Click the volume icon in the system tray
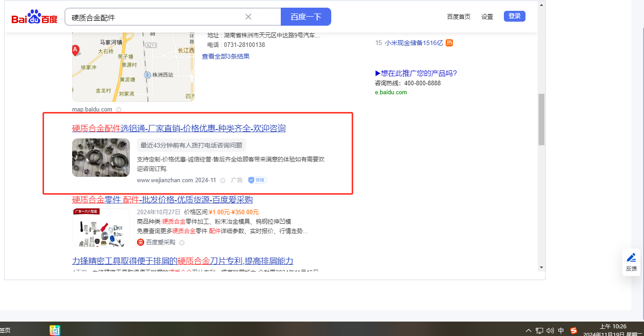This screenshot has width=644, height=336. [x=550, y=331]
